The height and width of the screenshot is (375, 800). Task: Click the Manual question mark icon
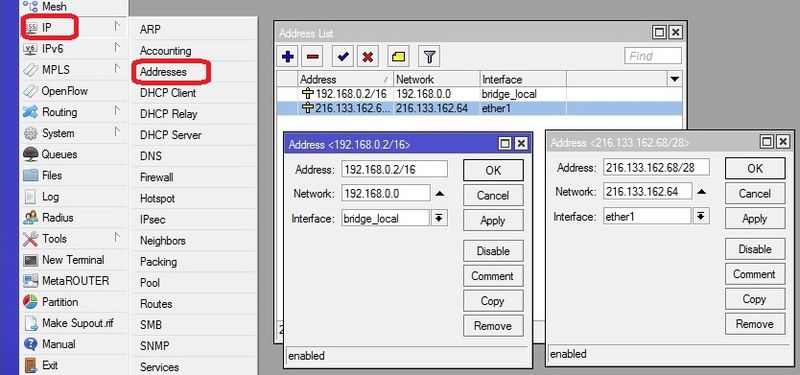click(31, 344)
